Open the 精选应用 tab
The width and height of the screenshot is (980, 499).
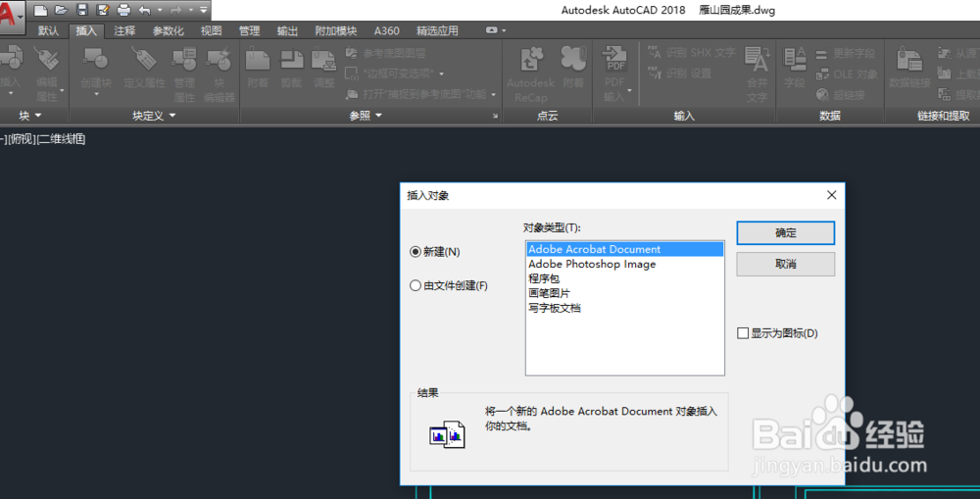[437, 30]
